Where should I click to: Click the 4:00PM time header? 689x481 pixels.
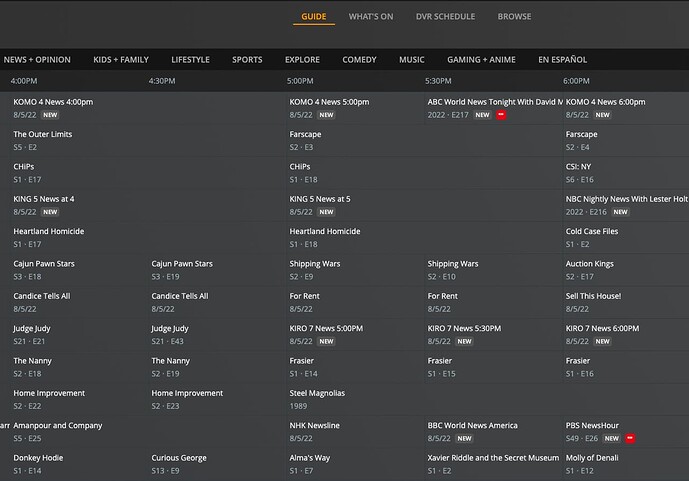[x=24, y=81]
